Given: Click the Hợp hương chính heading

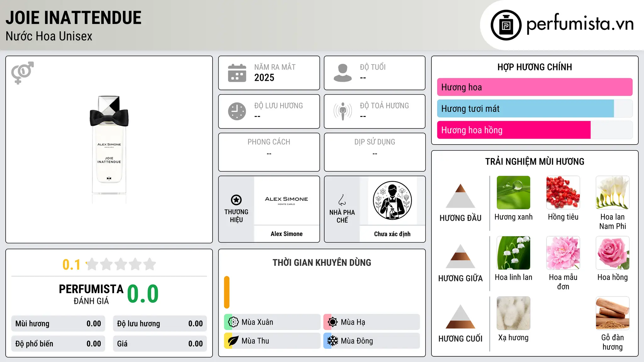Looking at the screenshot, I should pyautogui.click(x=535, y=67).
